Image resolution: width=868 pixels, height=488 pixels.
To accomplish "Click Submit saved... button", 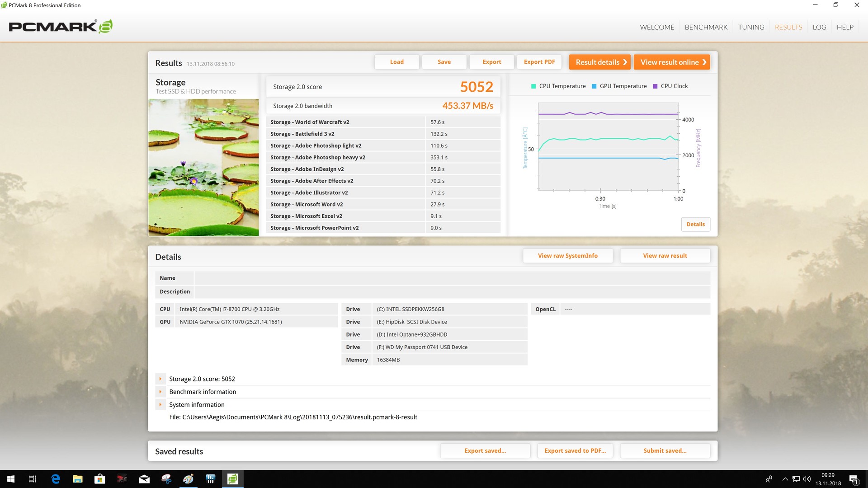I will (665, 450).
